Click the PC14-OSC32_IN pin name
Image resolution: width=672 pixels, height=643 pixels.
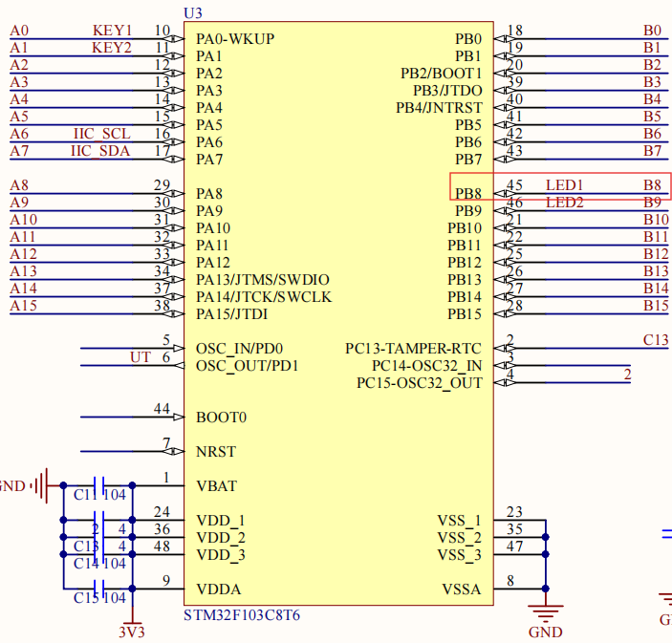point(427,366)
